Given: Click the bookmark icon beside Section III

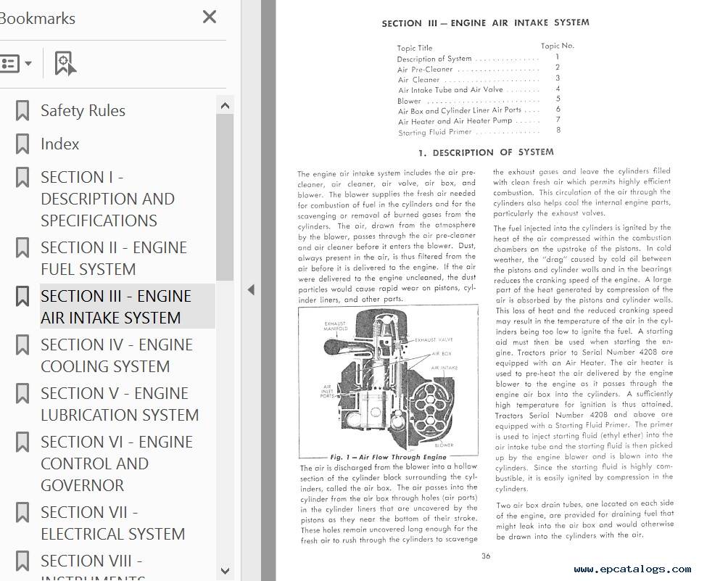Looking at the screenshot, I should 22,297.
